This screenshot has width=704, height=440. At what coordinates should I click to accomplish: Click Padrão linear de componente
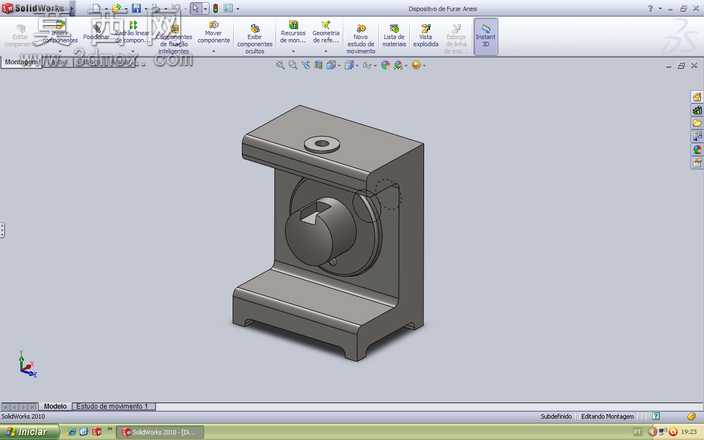coord(133,32)
